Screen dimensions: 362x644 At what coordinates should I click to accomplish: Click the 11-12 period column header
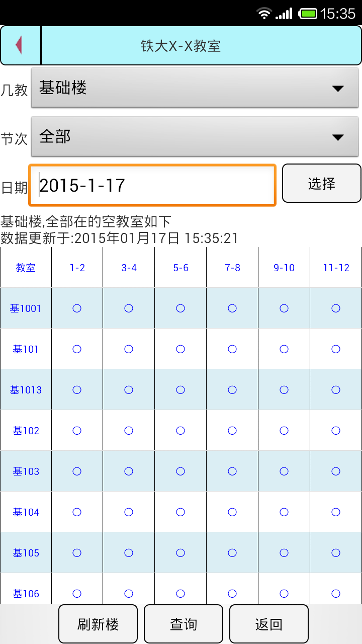[336, 268]
